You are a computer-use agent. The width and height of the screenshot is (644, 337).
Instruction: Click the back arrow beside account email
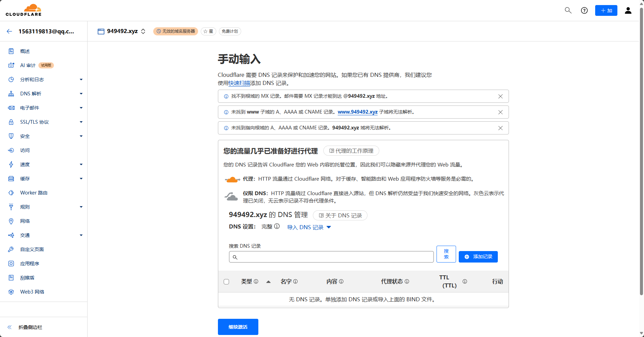pyautogui.click(x=9, y=31)
